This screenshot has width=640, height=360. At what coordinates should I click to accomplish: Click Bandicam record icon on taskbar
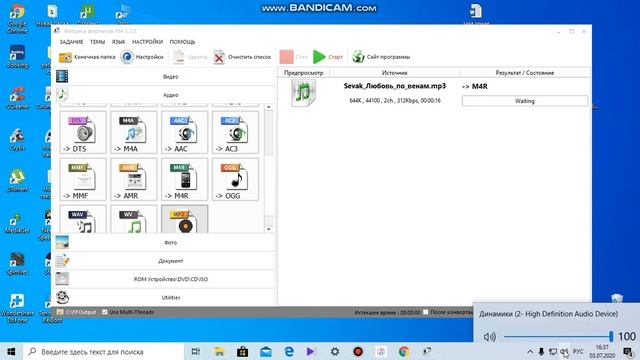tap(358, 351)
